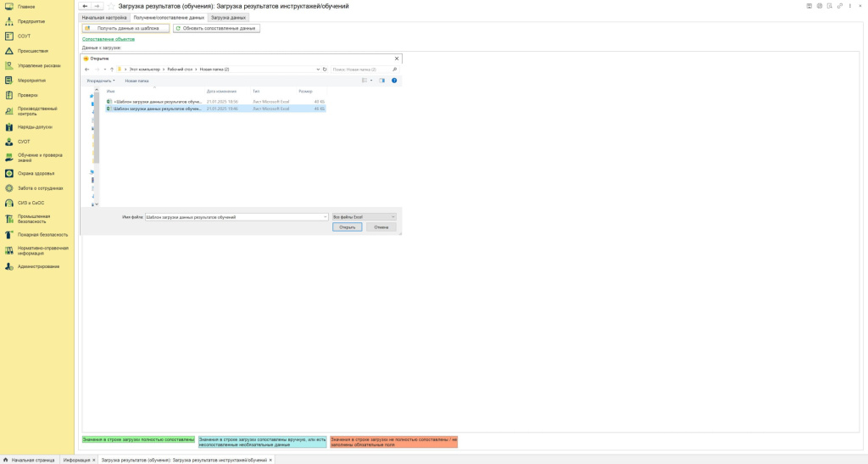Open the Проверки clipboard icon
Image resolution: width=868 pixels, height=464 pixels.
click(x=8, y=95)
